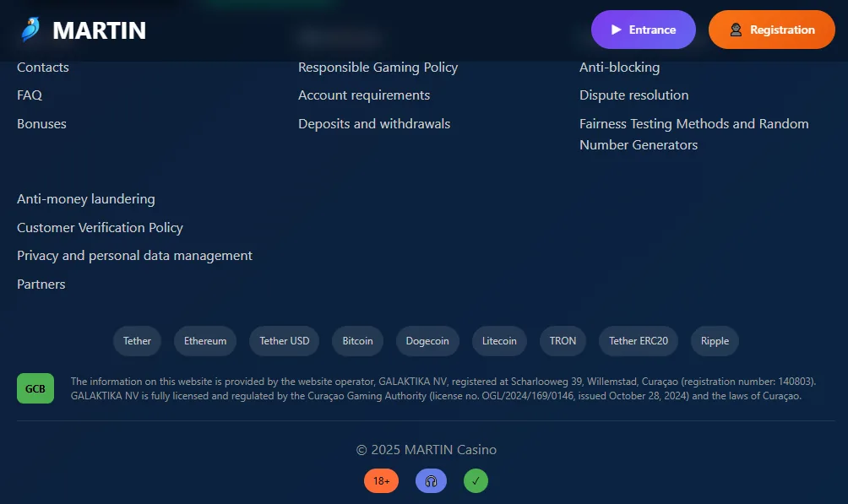
Task: View the Customer Verification Policy
Action: 100,228
